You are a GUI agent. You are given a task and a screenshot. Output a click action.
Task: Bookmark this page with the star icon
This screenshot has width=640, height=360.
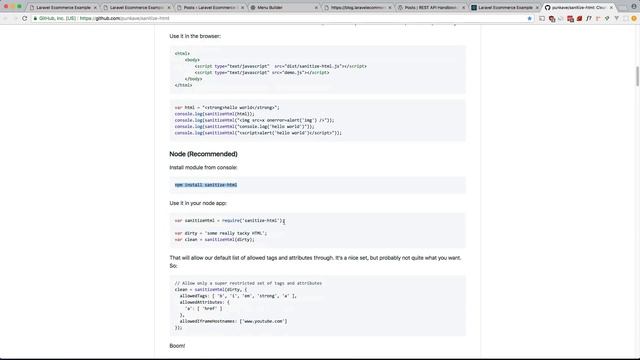(x=529, y=18)
